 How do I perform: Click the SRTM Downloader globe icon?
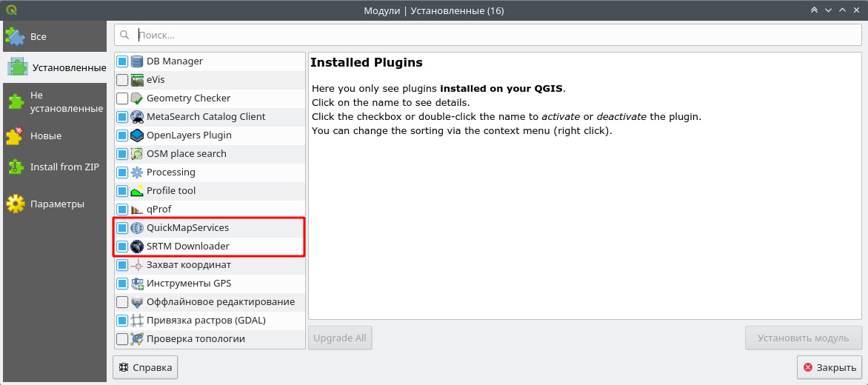pos(137,247)
